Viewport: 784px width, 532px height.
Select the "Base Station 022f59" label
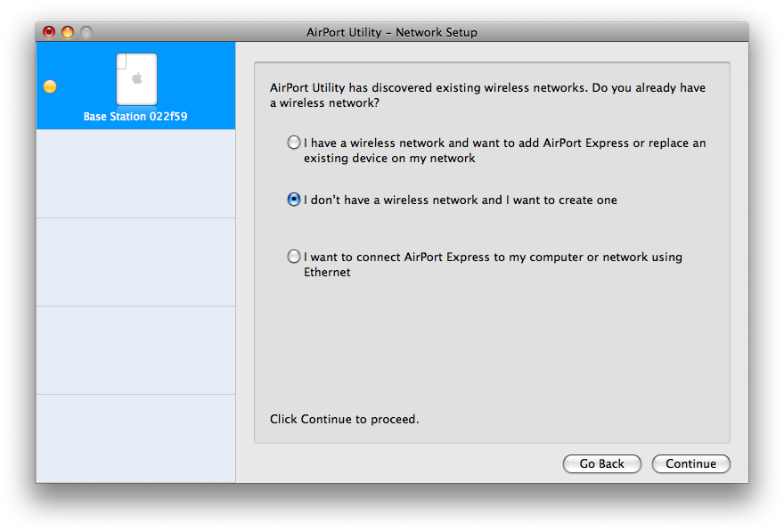pyautogui.click(x=135, y=117)
